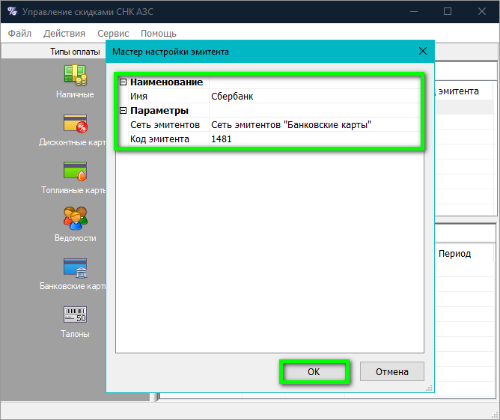Click the Период column header
Viewport: 500px width, 420px height.
(454, 254)
